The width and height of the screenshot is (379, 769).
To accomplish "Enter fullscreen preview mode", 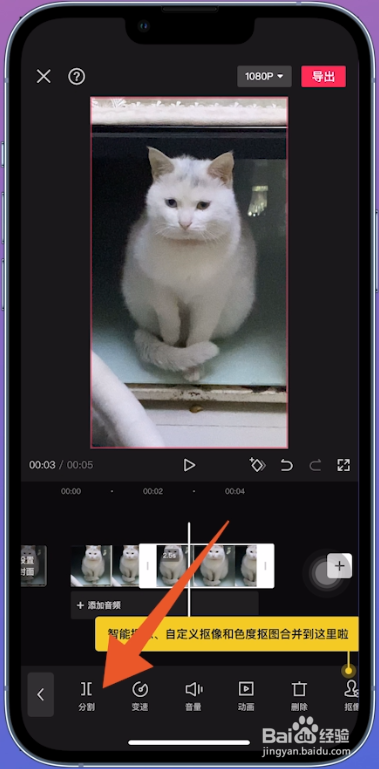I will coord(344,465).
